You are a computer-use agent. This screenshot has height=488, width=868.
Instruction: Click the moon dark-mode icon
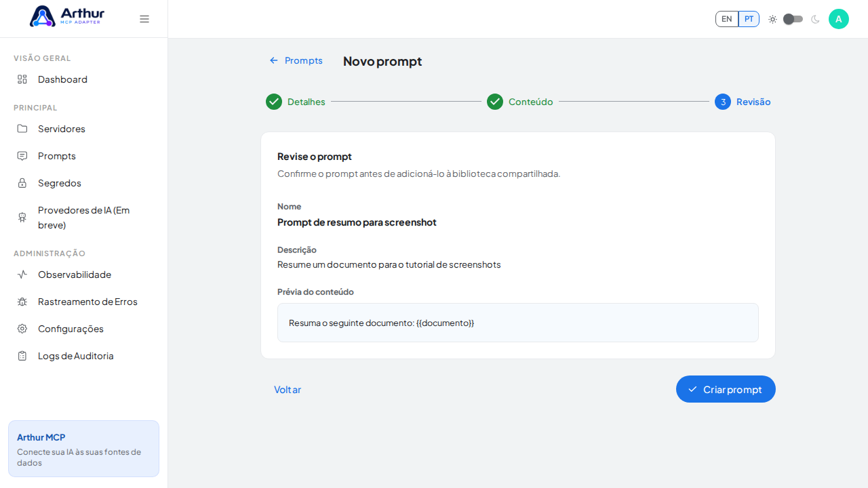coord(815,19)
